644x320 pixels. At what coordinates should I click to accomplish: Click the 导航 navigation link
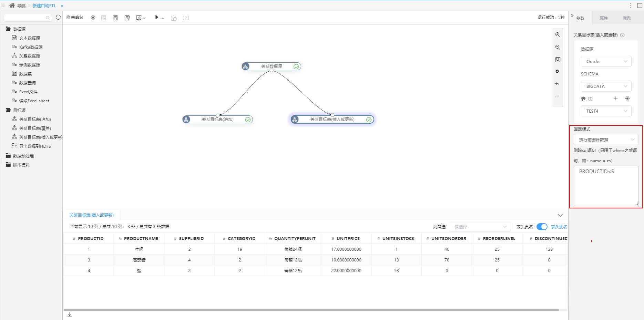point(21,6)
